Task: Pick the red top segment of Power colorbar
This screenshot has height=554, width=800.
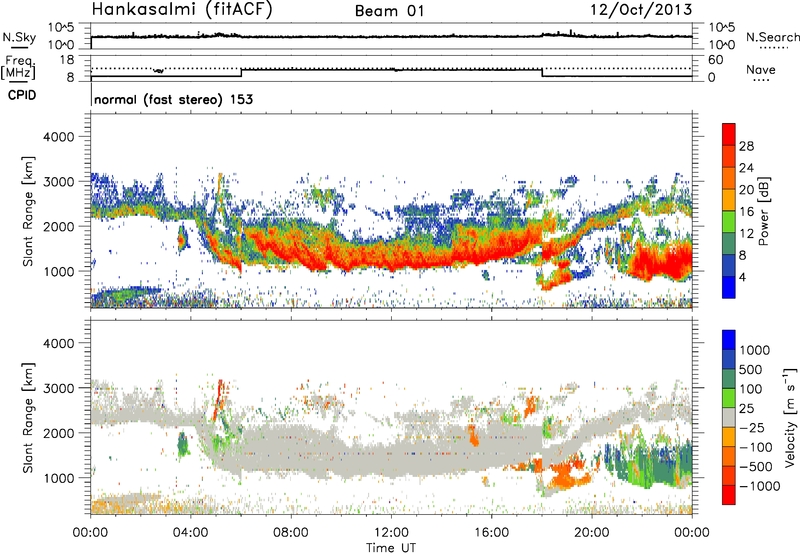Action: pos(729,134)
